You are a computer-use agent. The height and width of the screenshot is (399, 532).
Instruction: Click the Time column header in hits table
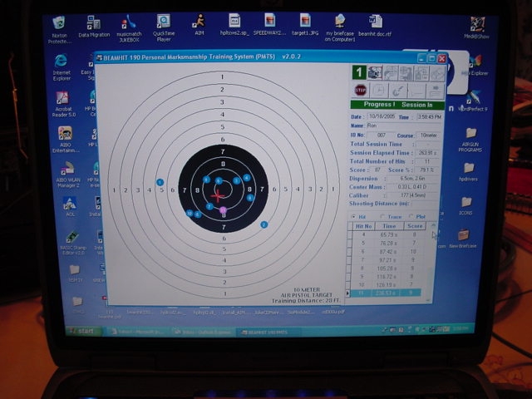(389, 226)
